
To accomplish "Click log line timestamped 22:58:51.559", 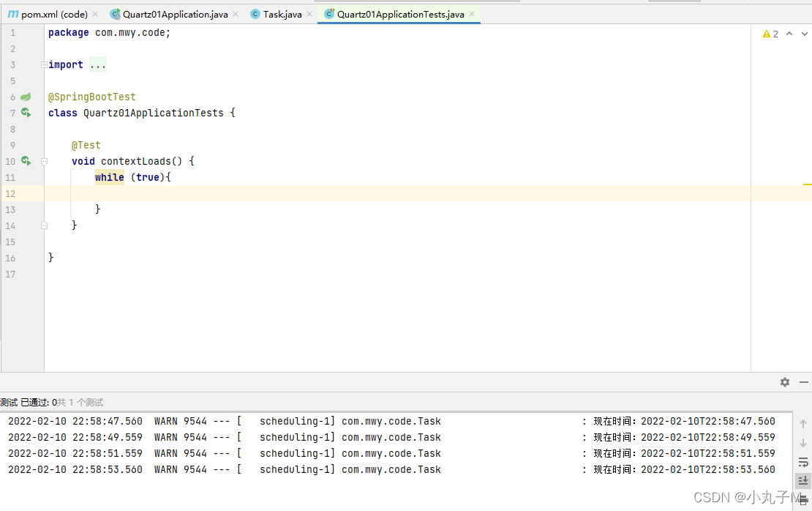I will 391,453.
